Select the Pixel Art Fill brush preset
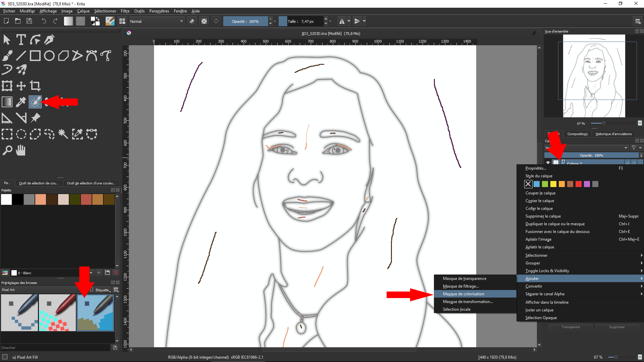 click(x=95, y=313)
